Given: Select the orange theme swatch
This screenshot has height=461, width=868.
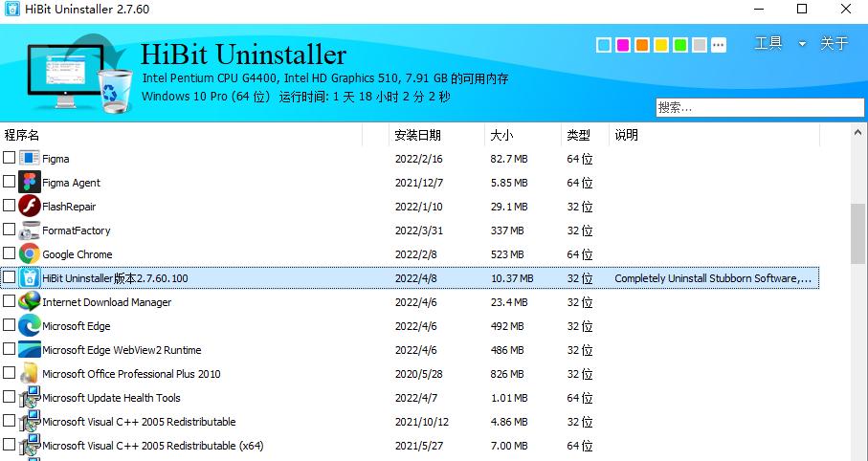Looking at the screenshot, I should (642, 45).
